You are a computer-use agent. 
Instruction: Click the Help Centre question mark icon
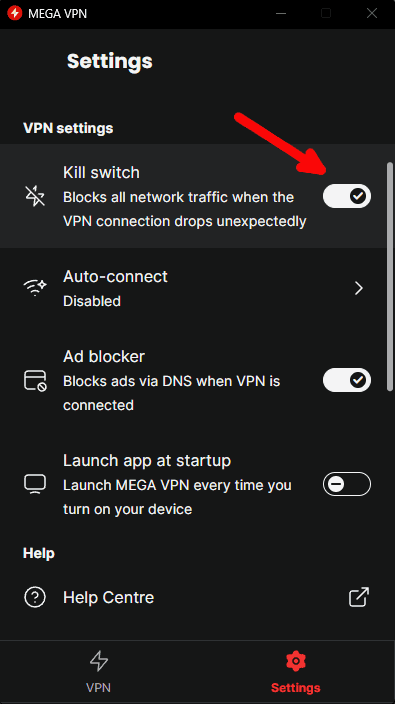click(35, 598)
